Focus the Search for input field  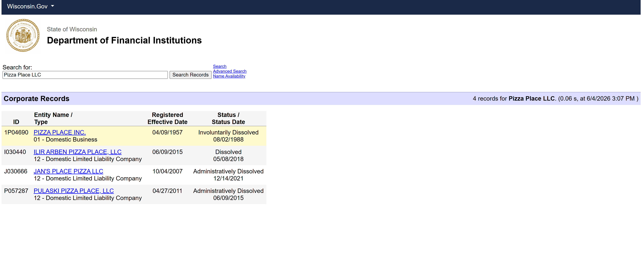coord(85,75)
